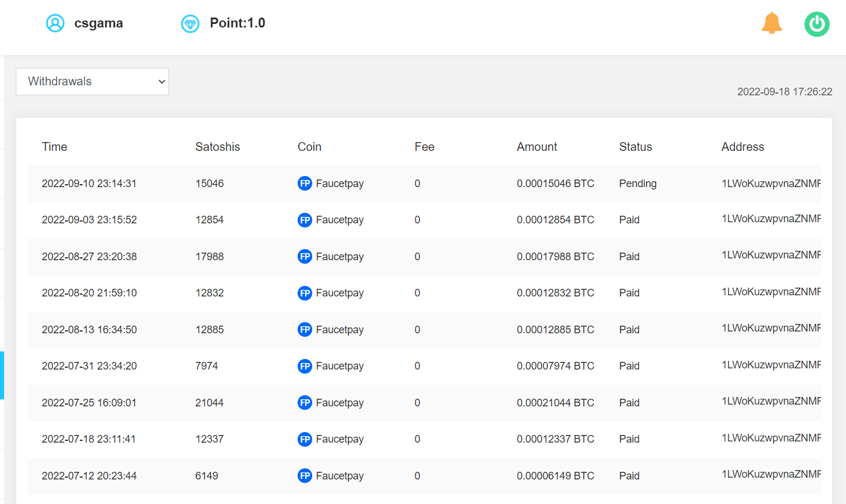Click the Faucetpay icon in the 12885 row

point(305,330)
